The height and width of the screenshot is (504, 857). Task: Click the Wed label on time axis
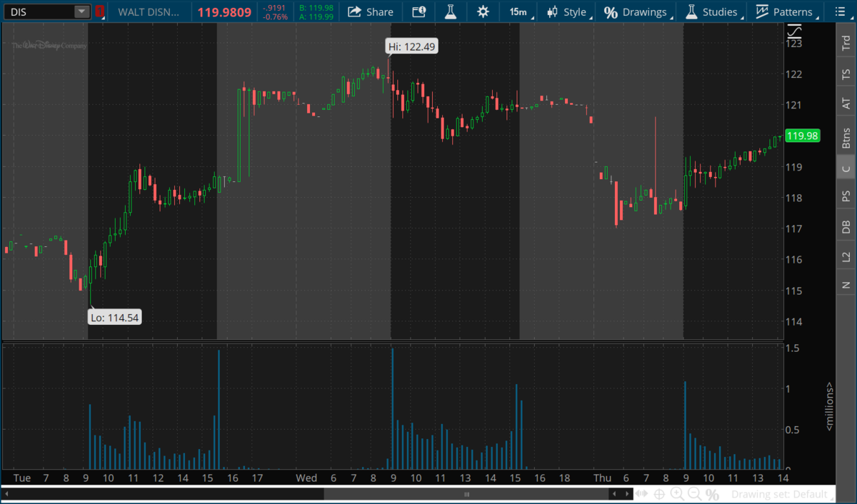(306, 478)
